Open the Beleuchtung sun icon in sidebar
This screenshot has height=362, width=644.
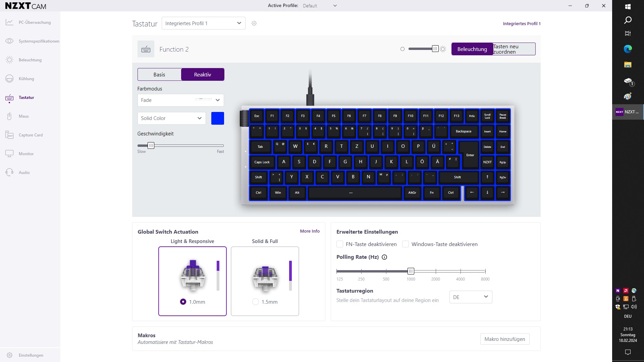[x=9, y=60]
